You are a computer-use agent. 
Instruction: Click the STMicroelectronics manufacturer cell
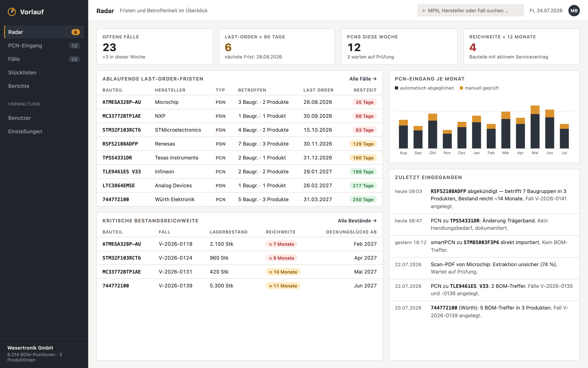click(178, 130)
